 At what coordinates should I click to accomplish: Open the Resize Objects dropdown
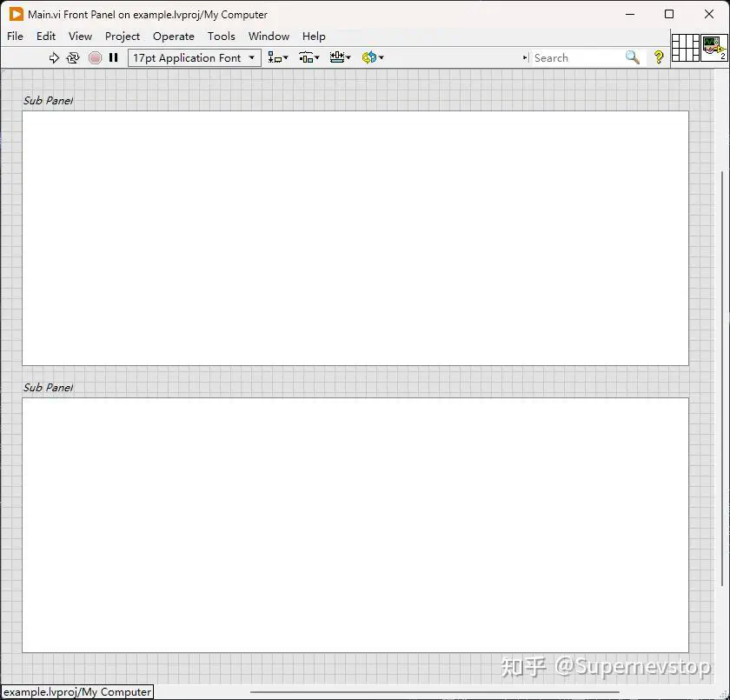[x=341, y=57]
